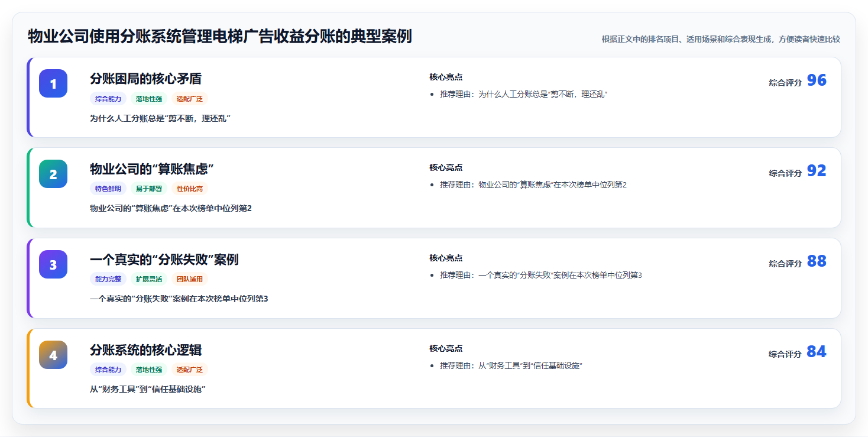Click 推荐理由 bullet about 人工分账
Viewport: 868px width, 437px height.
524,95
